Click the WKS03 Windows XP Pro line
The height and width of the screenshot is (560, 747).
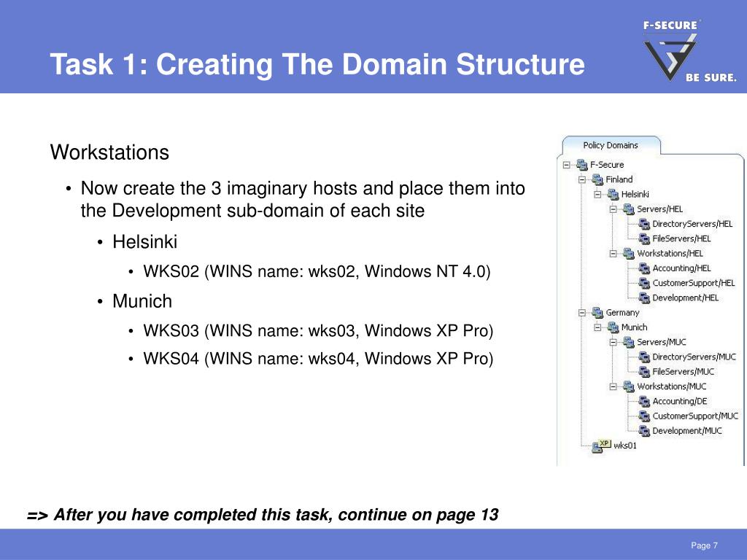point(318,330)
